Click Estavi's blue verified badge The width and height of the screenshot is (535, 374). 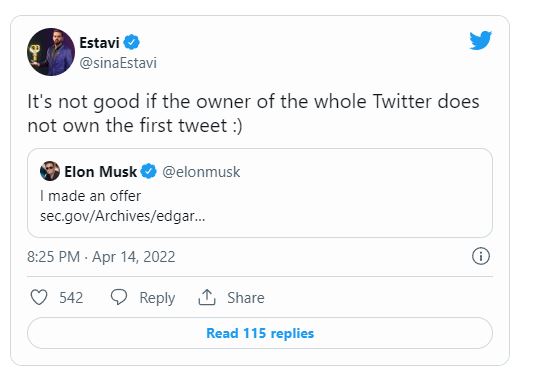pos(131,42)
